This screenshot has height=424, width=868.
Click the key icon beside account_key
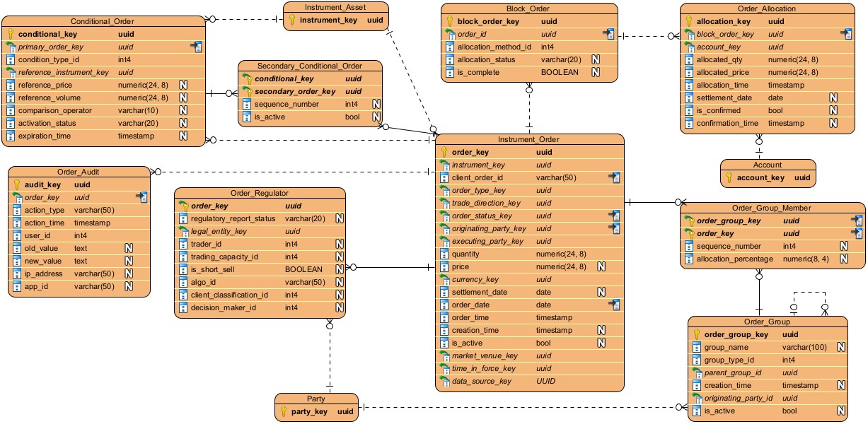(729, 178)
